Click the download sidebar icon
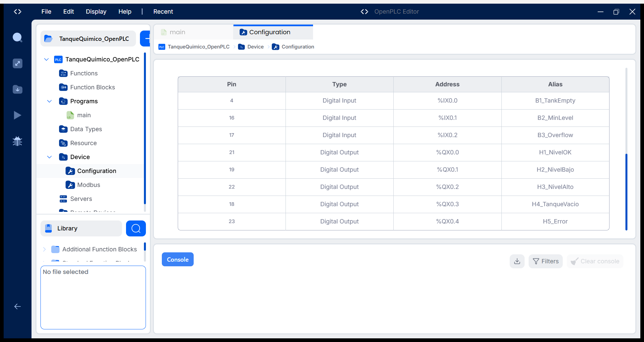Viewport: 644px width, 342px height. (17, 89)
